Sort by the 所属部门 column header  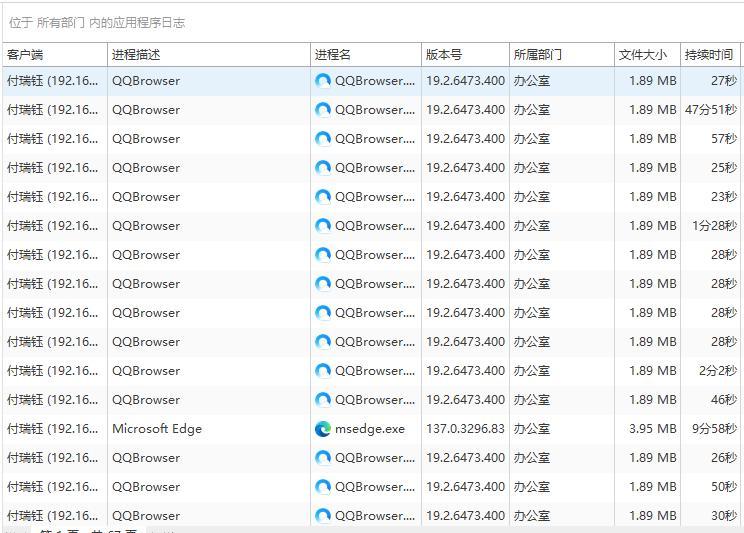pos(562,55)
